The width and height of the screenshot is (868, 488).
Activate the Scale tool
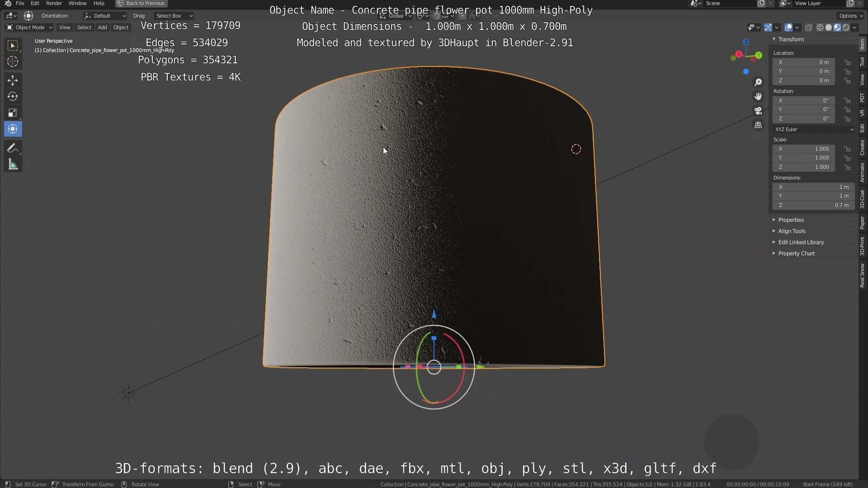(13, 113)
